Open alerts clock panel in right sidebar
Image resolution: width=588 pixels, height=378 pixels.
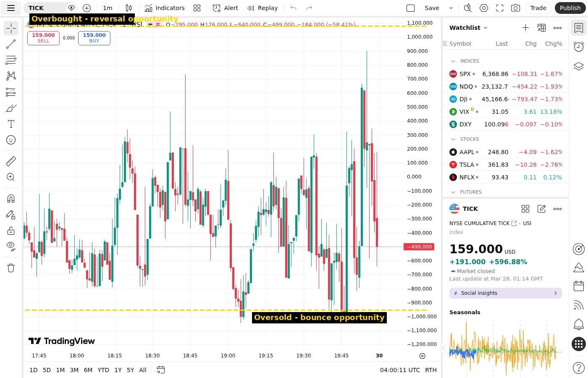579,47
